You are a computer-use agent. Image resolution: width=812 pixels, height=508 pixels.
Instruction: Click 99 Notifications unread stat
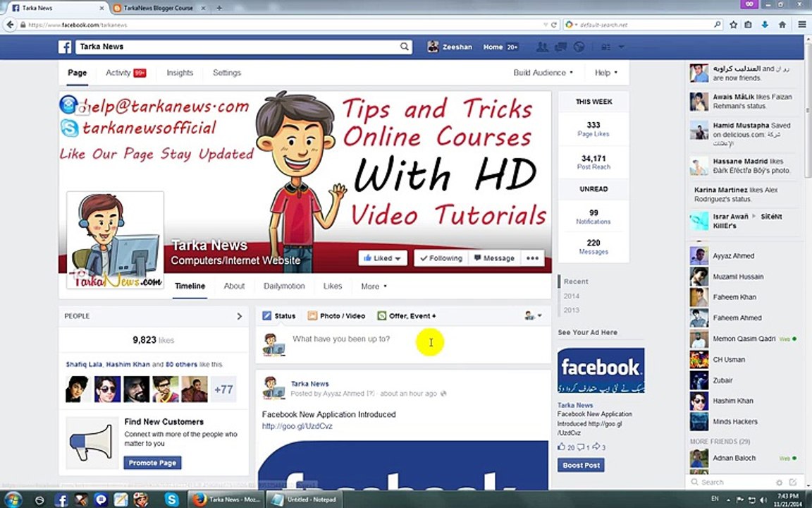(593, 217)
